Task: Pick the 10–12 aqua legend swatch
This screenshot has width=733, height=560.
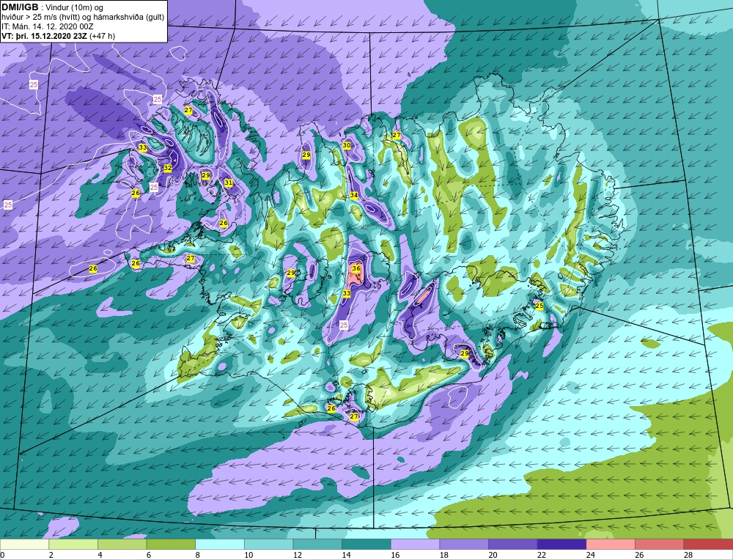Action: [x=269, y=544]
